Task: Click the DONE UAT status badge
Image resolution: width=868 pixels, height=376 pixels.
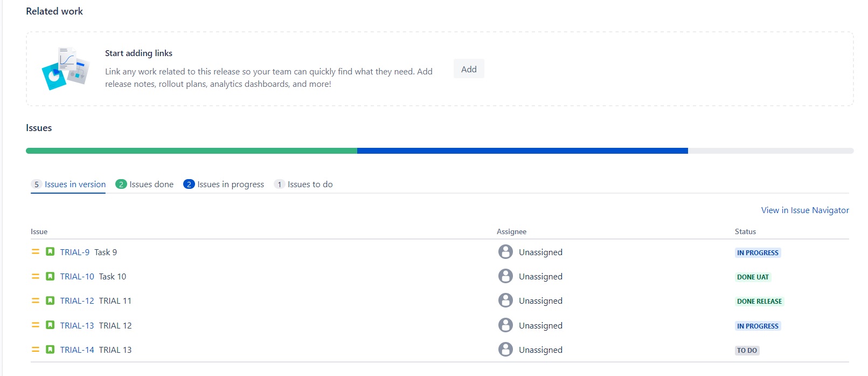Action: pos(753,277)
